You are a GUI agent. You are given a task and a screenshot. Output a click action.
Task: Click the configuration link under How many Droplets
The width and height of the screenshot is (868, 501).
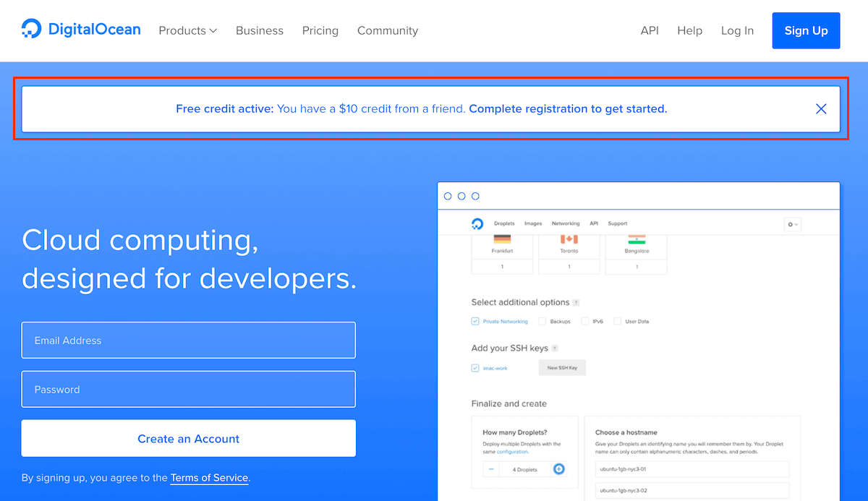(512, 451)
